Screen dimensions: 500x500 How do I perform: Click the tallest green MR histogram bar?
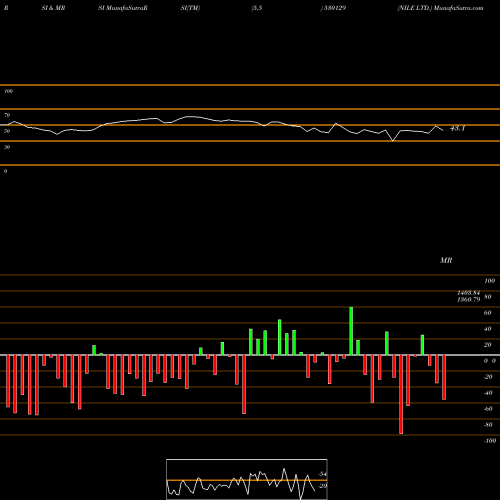click(351, 331)
